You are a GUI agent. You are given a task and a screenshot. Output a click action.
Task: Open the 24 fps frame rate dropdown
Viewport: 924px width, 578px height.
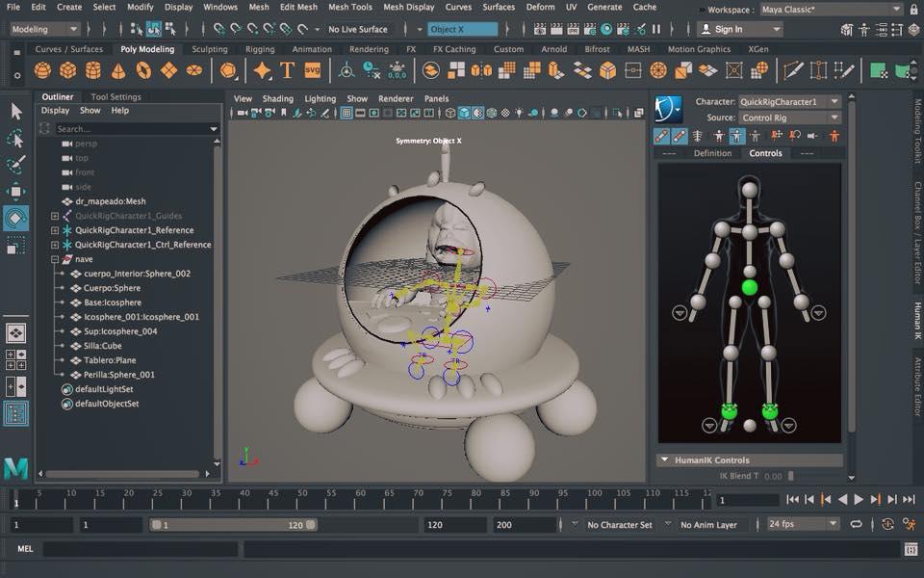pyautogui.click(x=804, y=525)
